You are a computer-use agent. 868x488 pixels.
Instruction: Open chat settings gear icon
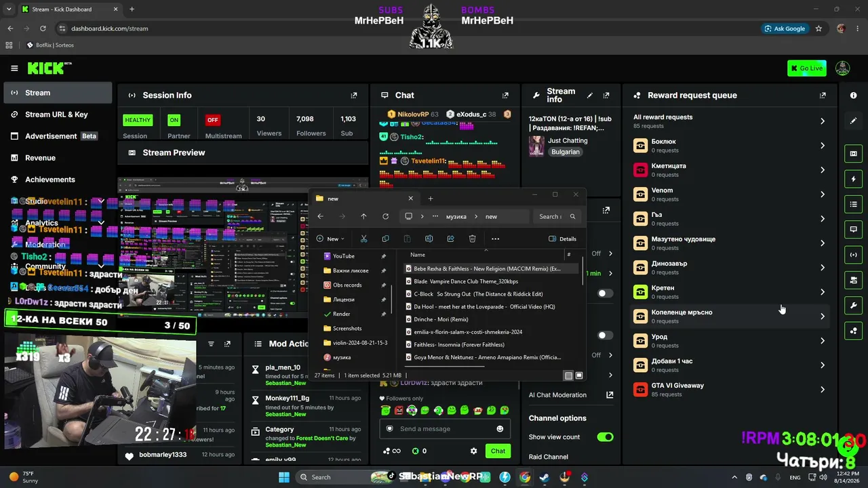[x=473, y=451]
